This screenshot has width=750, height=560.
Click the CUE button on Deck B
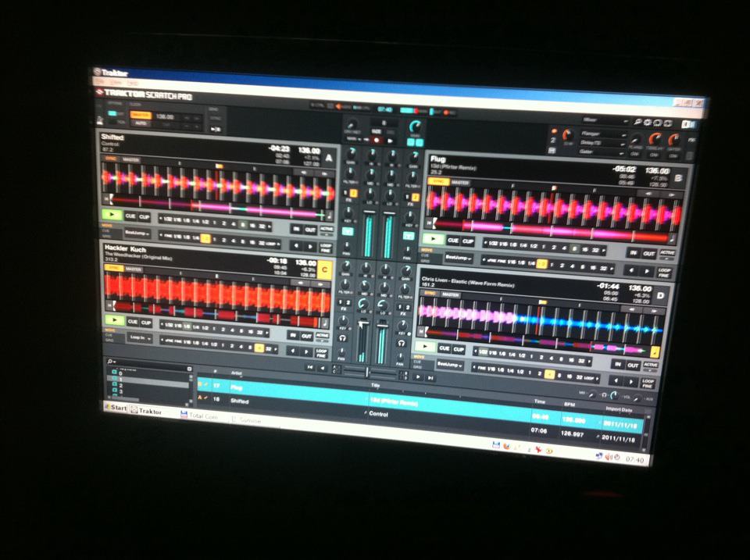point(453,241)
